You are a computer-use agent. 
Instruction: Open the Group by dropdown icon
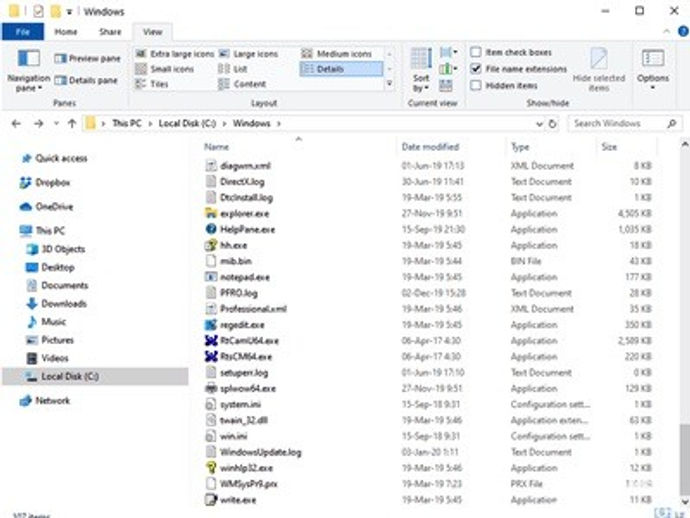pos(448,52)
